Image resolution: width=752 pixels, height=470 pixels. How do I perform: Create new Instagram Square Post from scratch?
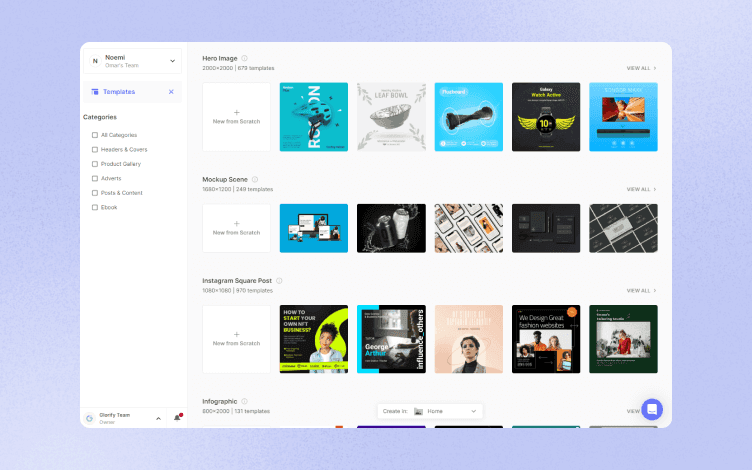(x=236, y=339)
